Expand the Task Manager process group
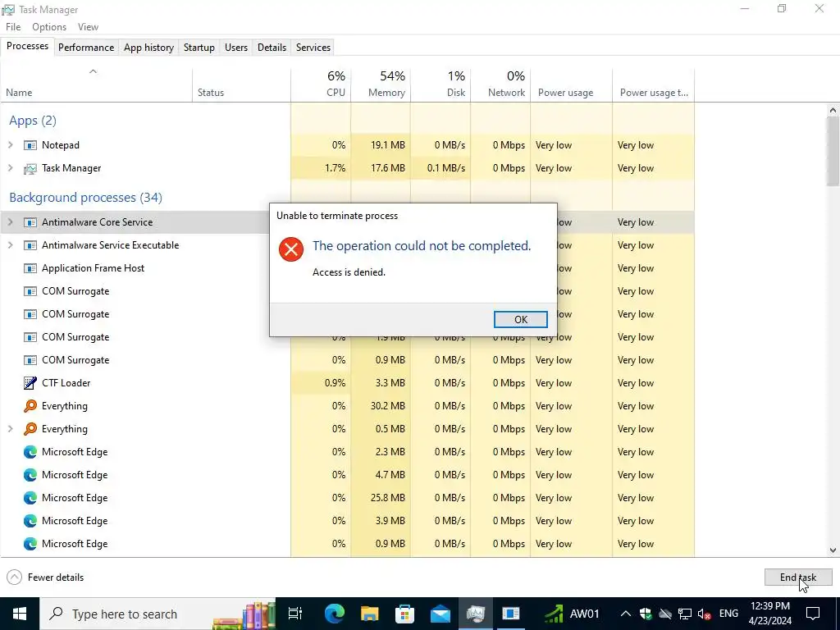840x630 pixels. [10, 168]
